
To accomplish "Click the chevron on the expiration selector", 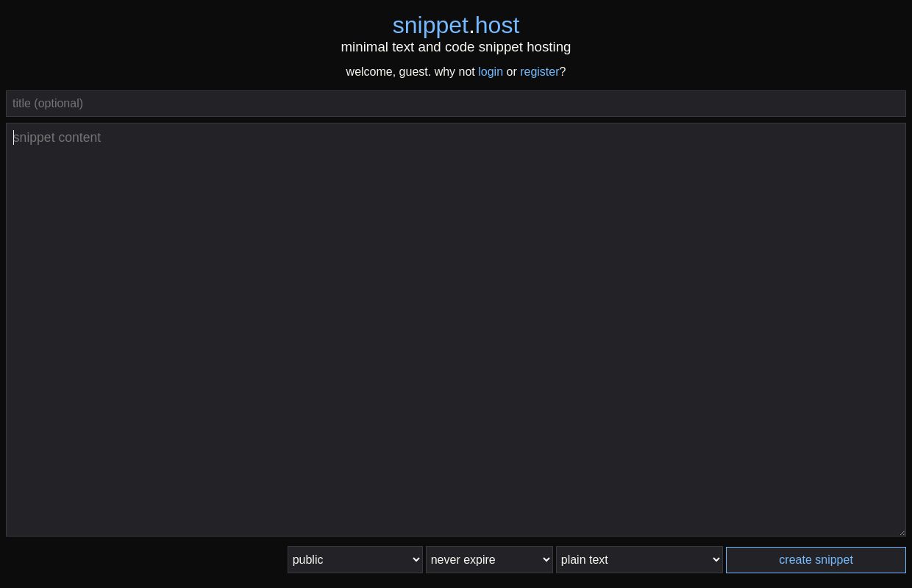I will 547,559.
